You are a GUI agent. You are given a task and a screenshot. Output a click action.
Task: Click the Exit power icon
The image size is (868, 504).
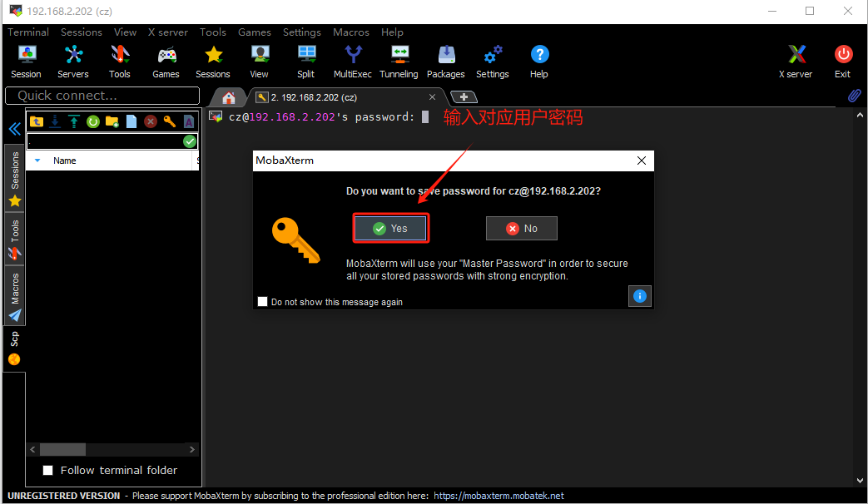click(843, 62)
